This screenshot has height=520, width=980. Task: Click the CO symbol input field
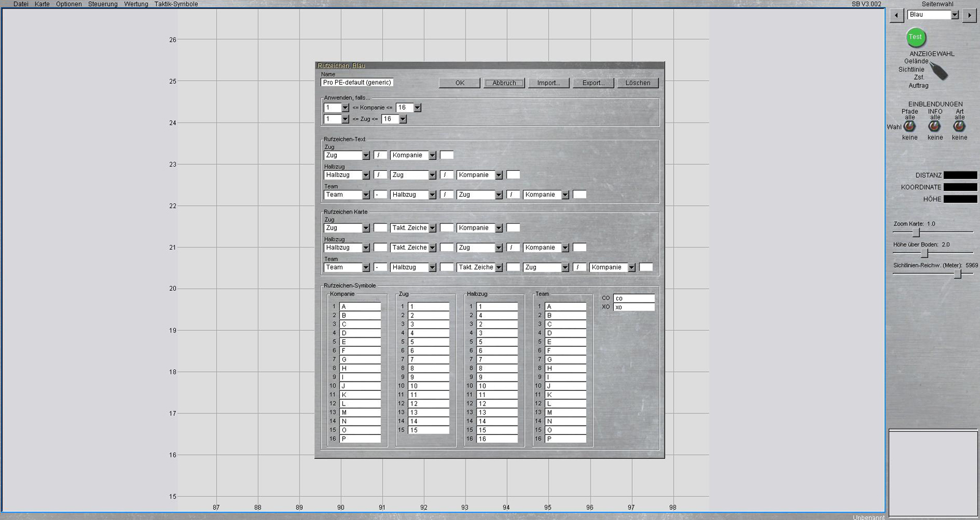[634, 298]
